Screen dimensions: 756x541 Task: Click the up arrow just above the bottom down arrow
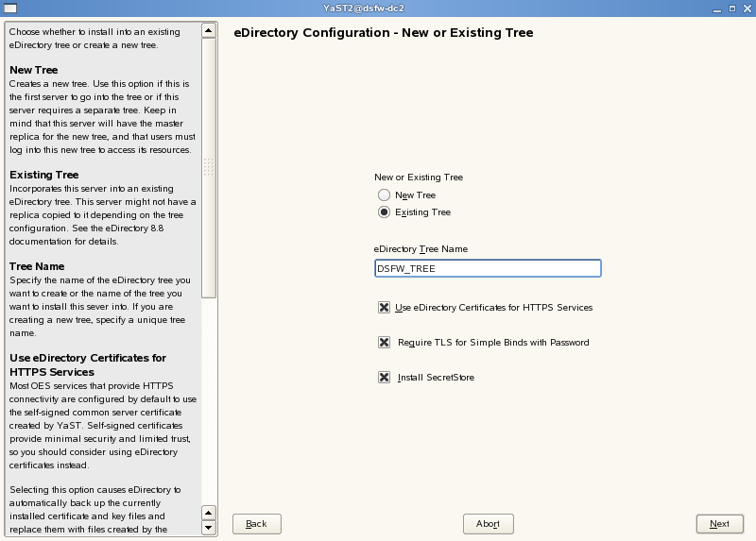(209, 513)
